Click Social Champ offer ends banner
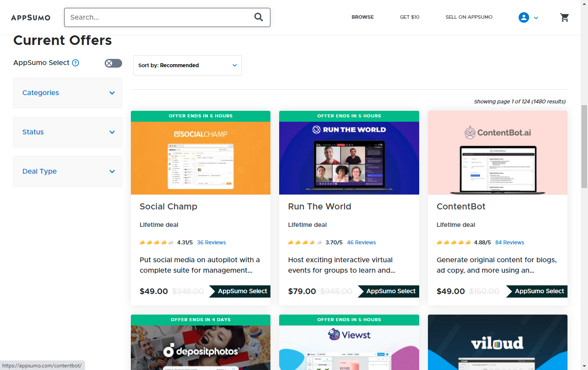 (x=201, y=116)
